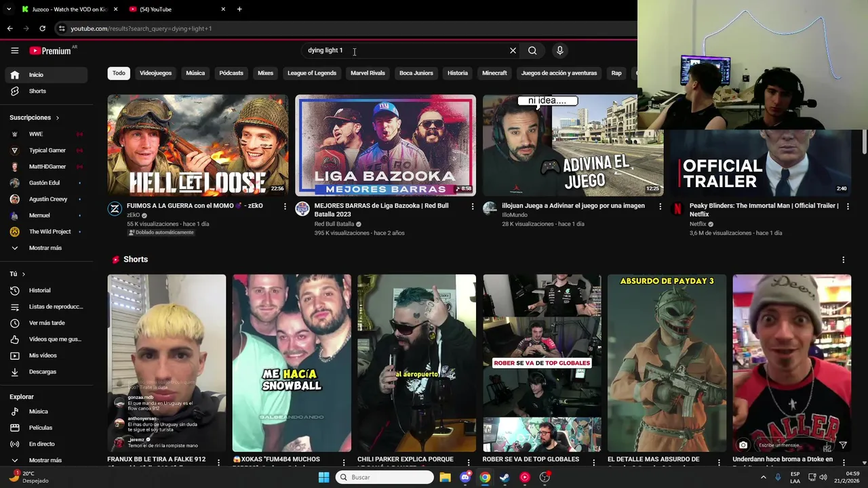Image resolution: width=868 pixels, height=488 pixels.
Task: Open Windows Start menu
Action: click(323, 477)
